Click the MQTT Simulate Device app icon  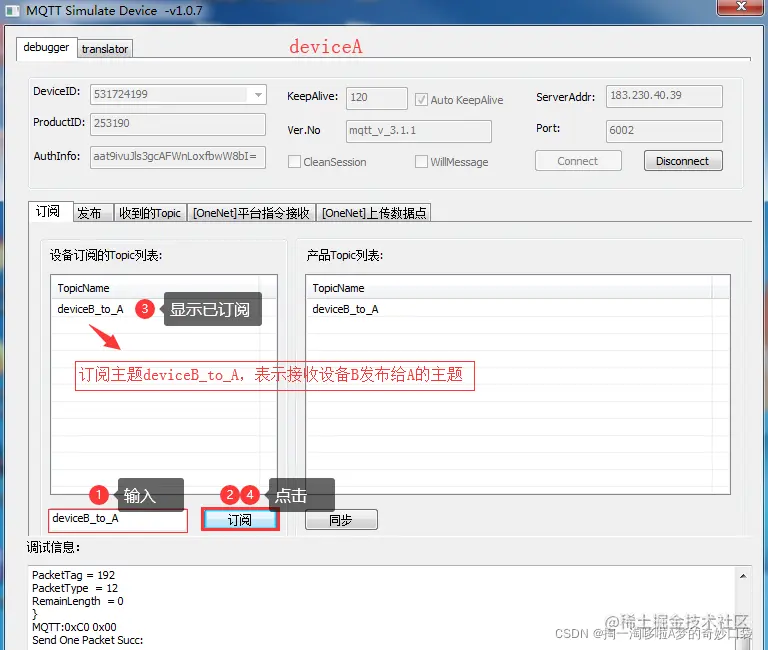(12, 11)
